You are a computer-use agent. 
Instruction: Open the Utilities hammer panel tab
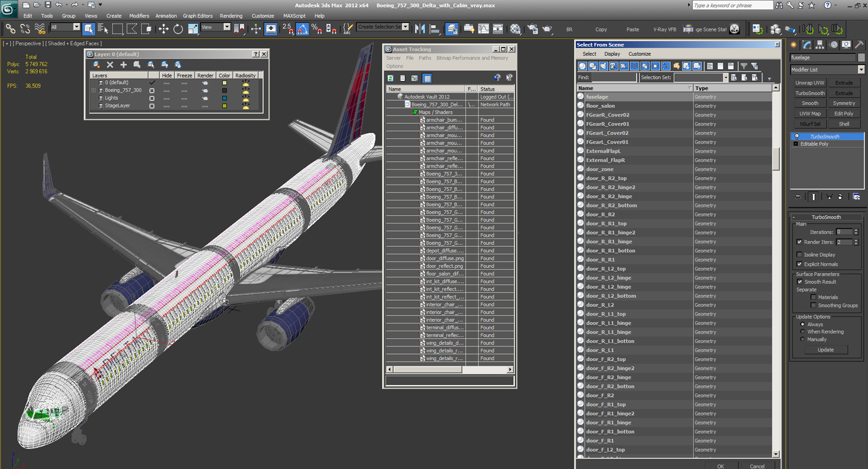coord(859,45)
